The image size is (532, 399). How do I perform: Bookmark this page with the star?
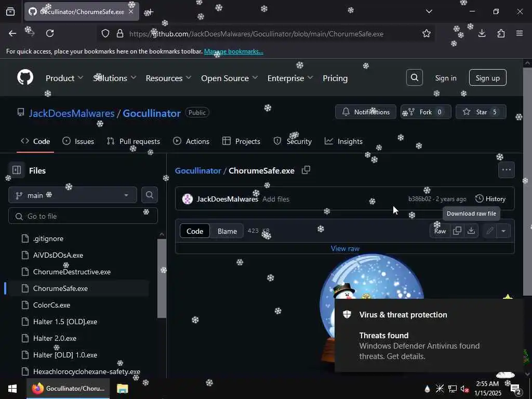point(426,33)
